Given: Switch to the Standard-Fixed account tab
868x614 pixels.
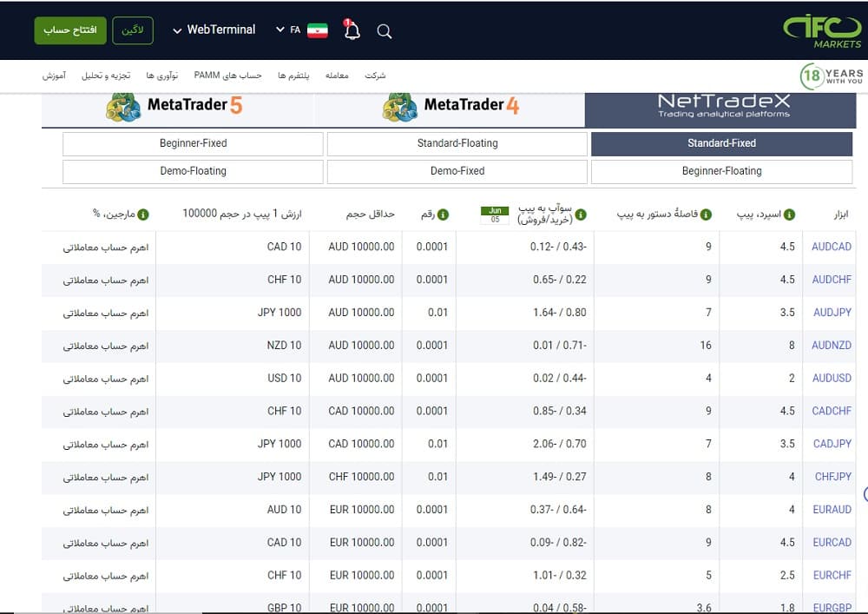Looking at the screenshot, I should (722, 143).
